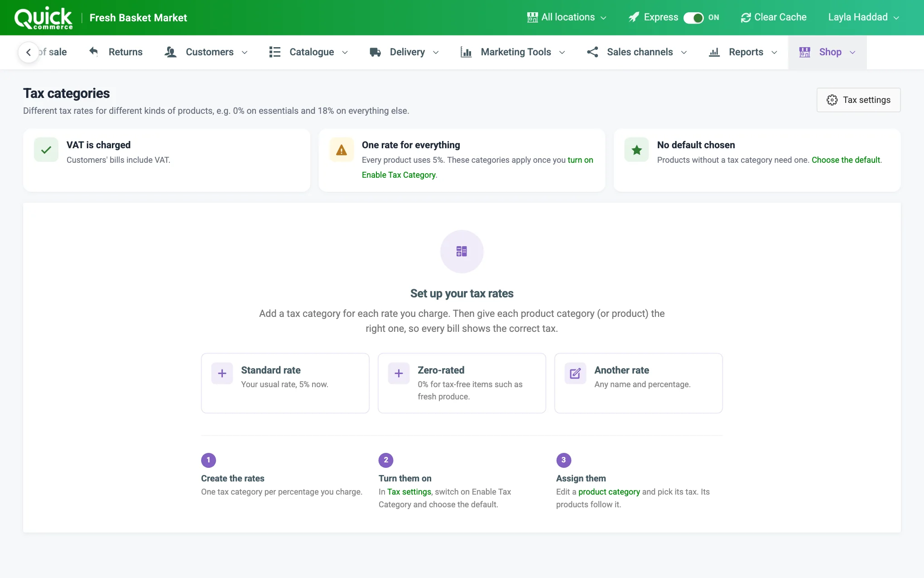
Task: Click the plus icon on Zero-rated
Action: pyautogui.click(x=399, y=374)
